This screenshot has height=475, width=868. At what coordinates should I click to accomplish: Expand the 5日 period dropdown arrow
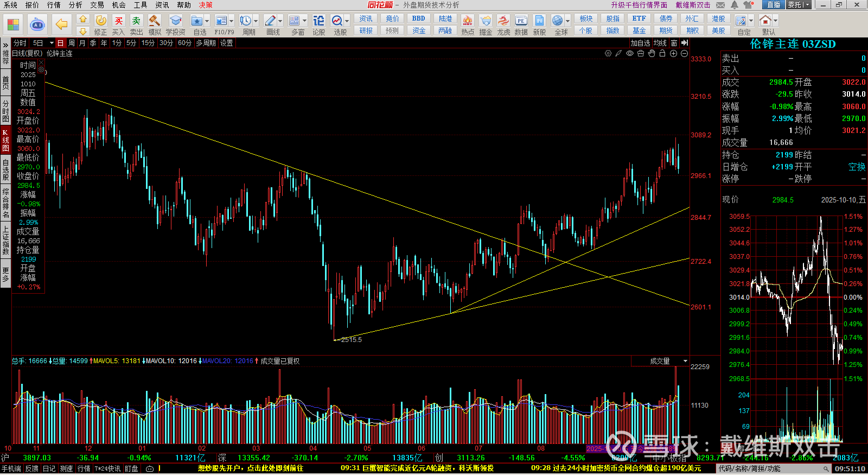tap(52, 43)
